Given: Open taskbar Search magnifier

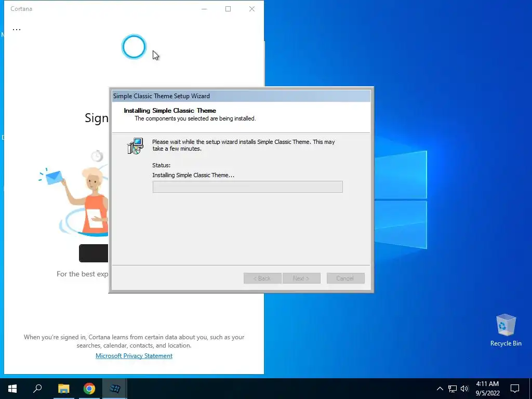Looking at the screenshot, I should (37, 389).
